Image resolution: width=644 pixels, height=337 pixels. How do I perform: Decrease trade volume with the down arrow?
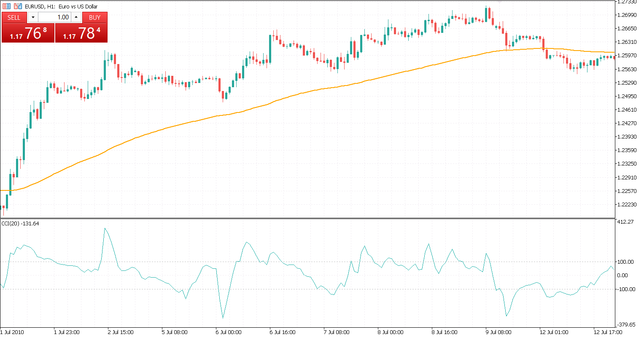33,17
